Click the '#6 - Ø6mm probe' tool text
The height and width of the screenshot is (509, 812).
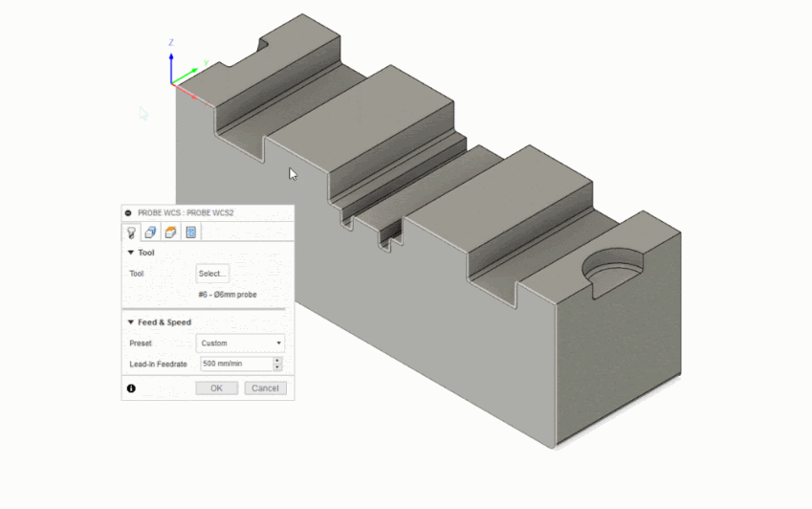point(228,295)
